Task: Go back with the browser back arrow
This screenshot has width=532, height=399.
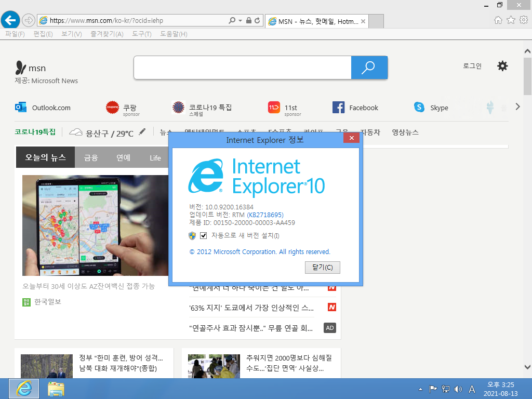Action: pos(10,20)
